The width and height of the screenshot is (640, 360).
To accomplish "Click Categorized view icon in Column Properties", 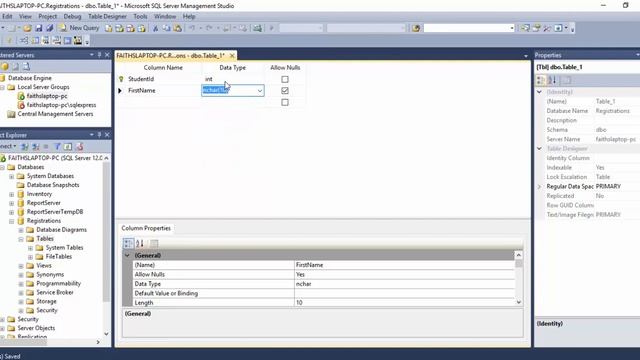I will (x=128, y=244).
